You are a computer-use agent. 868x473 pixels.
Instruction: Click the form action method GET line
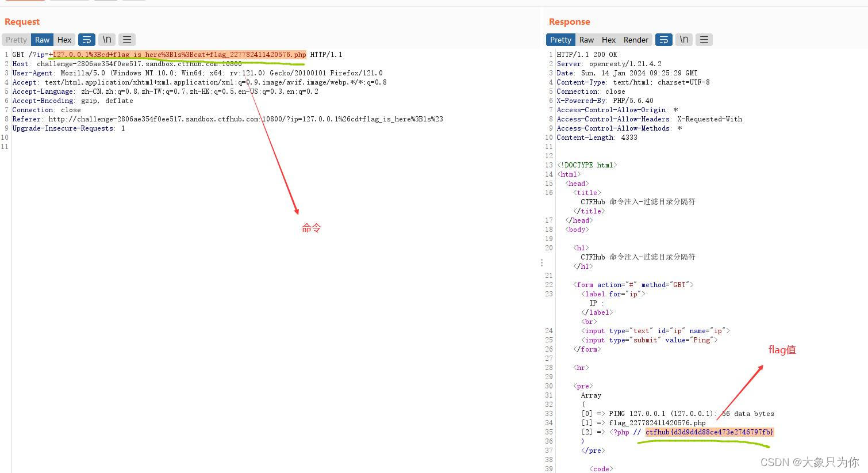tap(633, 285)
